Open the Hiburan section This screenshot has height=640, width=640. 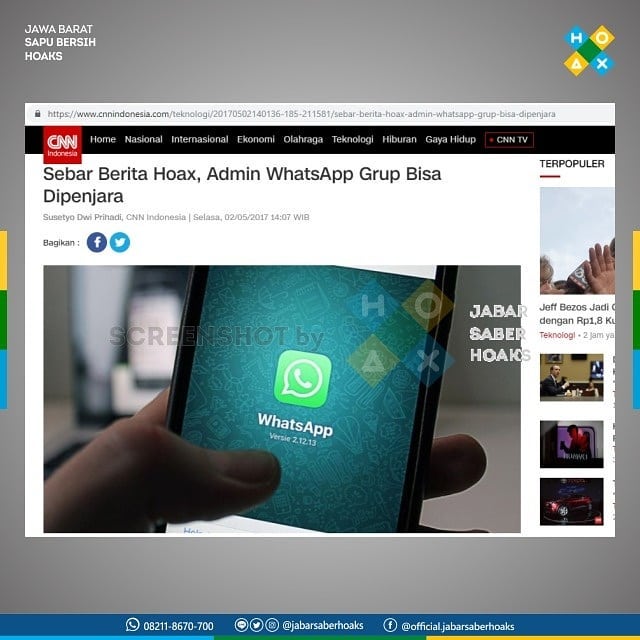point(399,140)
